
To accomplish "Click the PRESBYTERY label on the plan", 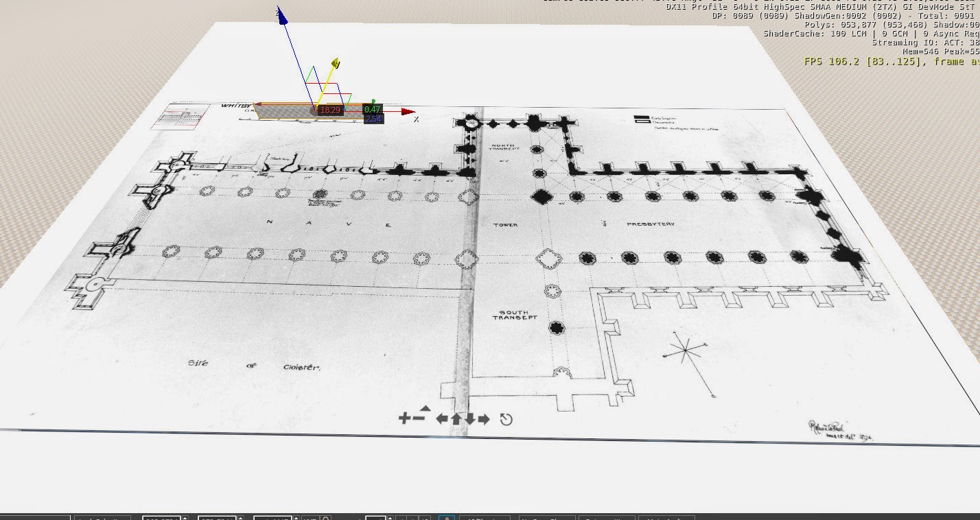I will pyautogui.click(x=651, y=224).
